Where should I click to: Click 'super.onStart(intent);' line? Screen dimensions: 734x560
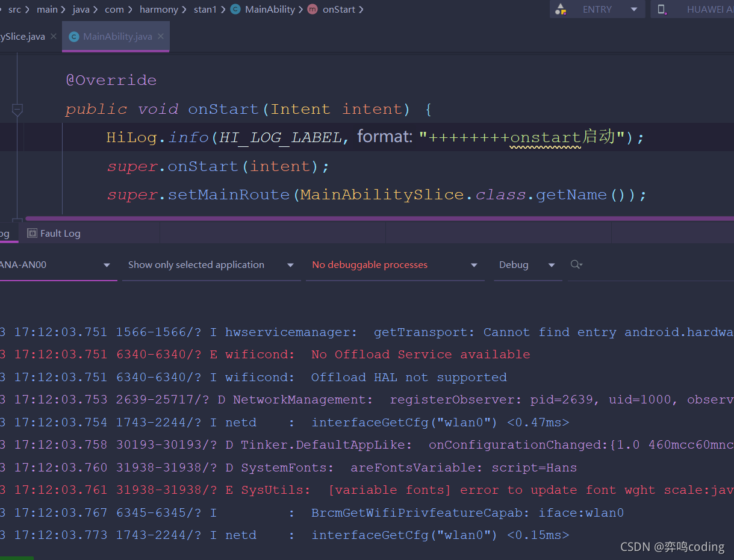[x=218, y=167]
